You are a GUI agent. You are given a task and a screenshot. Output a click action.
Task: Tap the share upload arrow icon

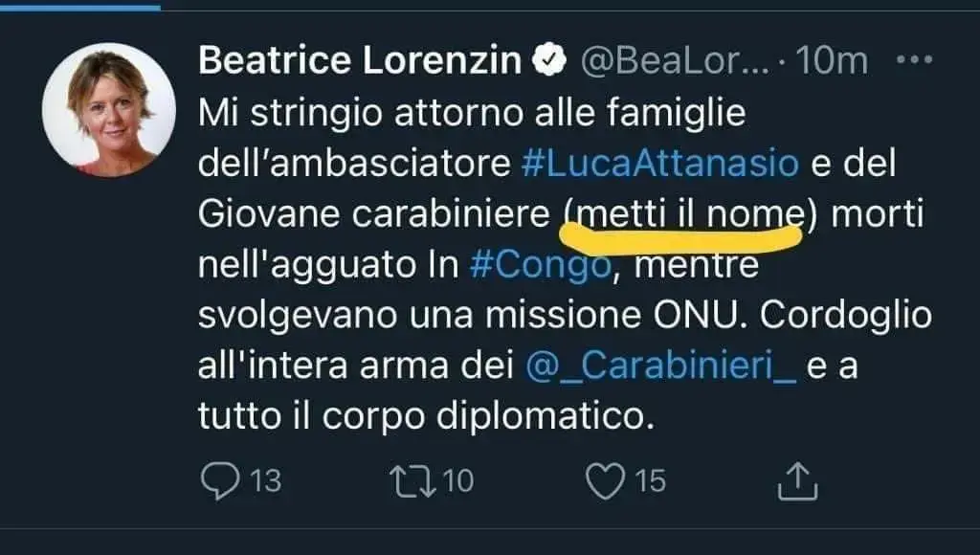795,479
